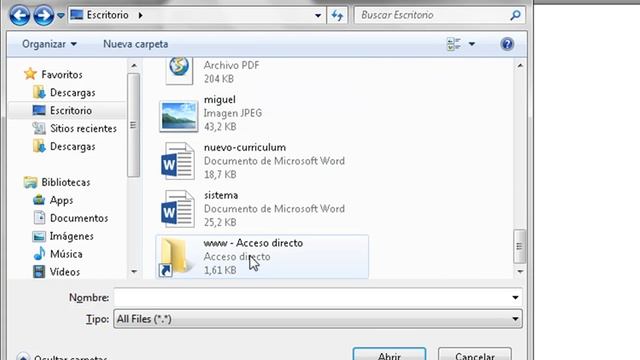
Task: Open the address bar history dropdown
Action: click(x=318, y=16)
